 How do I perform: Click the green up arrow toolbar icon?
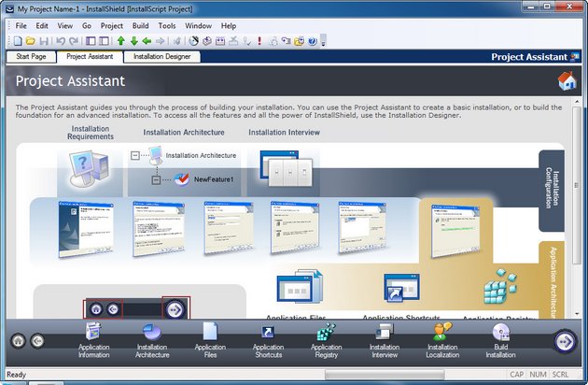[x=120, y=41]
